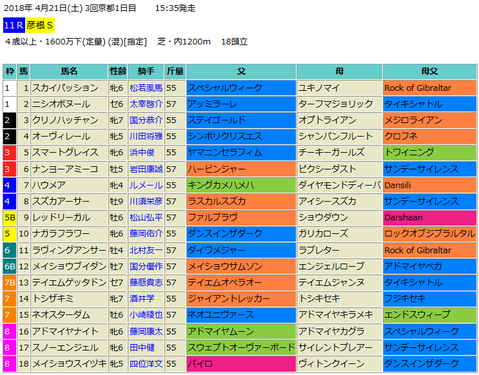Image resolution: width=479 pixels, height=375 pixels.
Task: Select horse name ナガラフラワー
Action: pos(61,234)
